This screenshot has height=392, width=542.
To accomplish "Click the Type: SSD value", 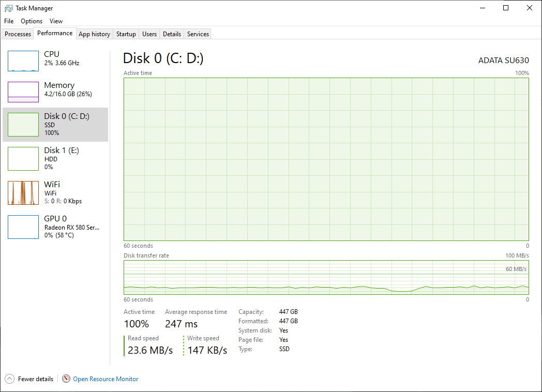I will pyautogui.click(x=284, y=349).
